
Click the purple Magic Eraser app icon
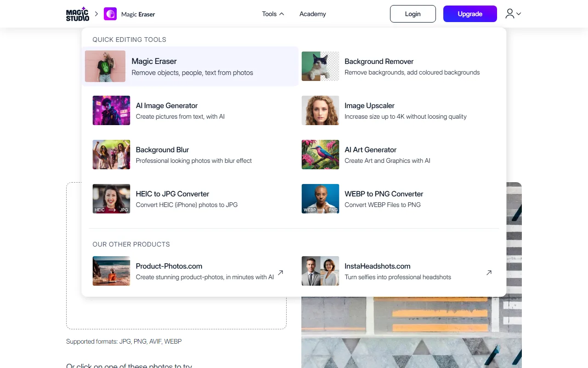click(x=110, y=14)
